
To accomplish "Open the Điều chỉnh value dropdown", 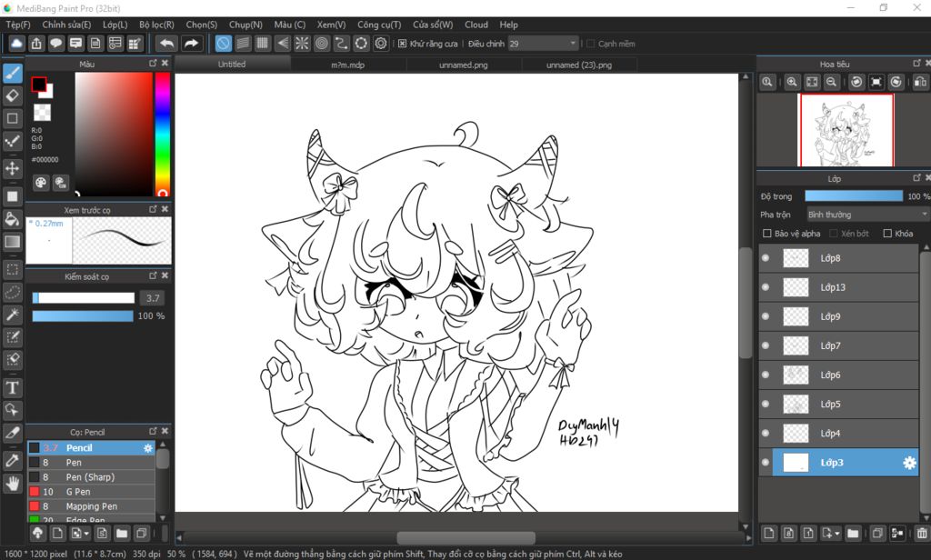I will pos(543,44).
